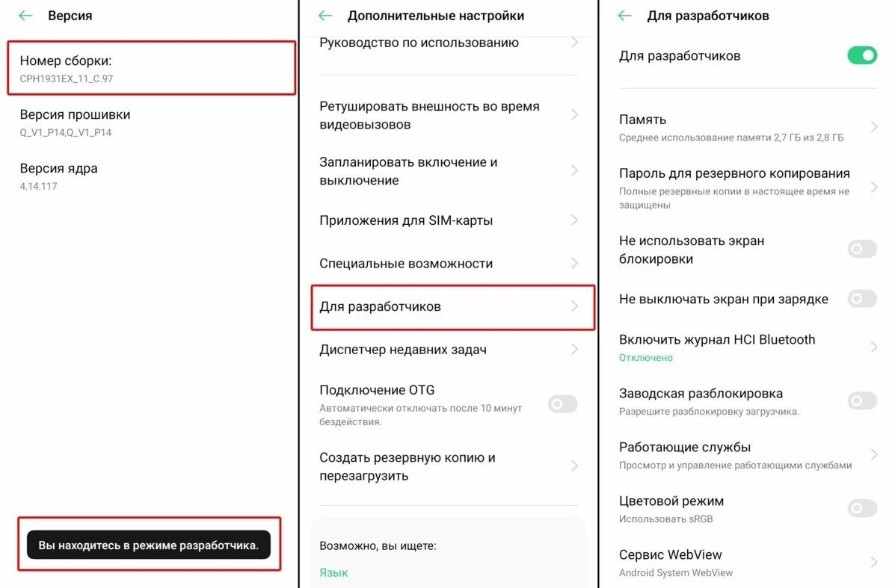Toggle Заводская разблокировка загрузчика
Image resolution: width=895 pixels, height=588 pixels.
[861, 400]
